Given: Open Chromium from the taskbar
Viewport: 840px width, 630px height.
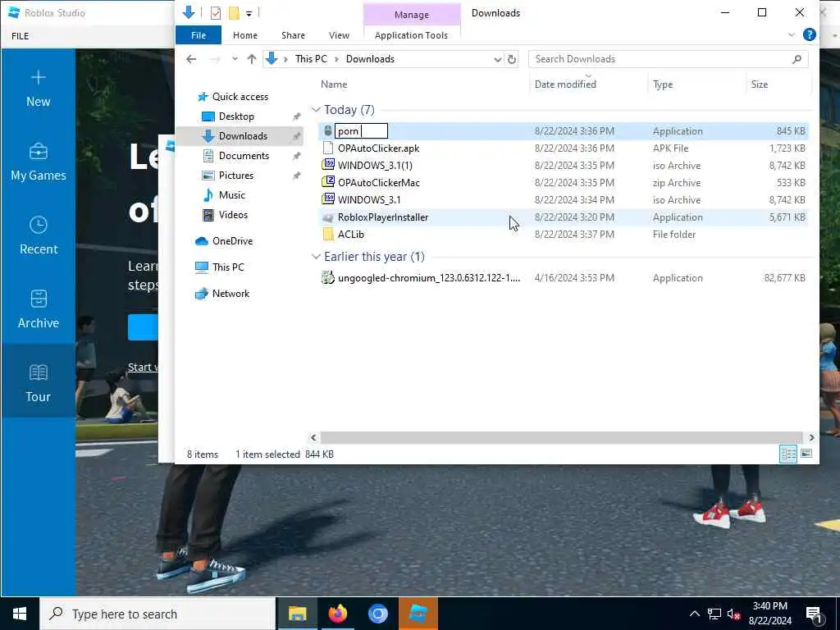Looking at the screenshot, I should 377,614.
